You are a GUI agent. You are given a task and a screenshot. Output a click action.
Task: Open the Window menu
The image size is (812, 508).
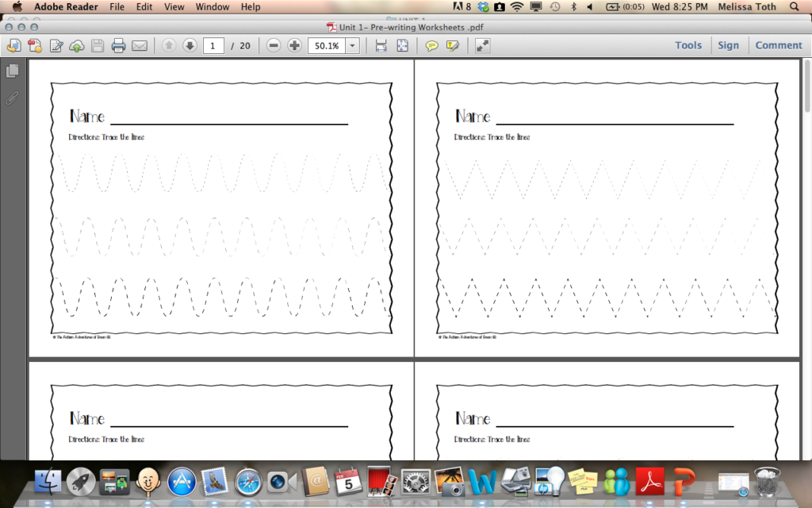pyautogui.click(x=213, y=6)
